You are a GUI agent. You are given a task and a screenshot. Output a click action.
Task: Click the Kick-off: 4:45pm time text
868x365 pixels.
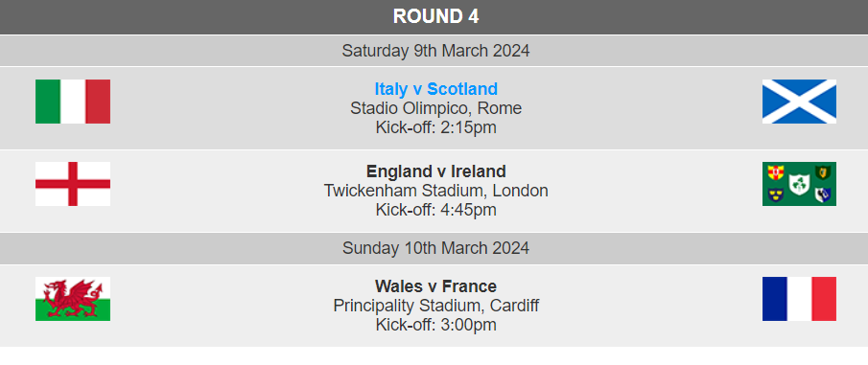[x=435, y=210]
